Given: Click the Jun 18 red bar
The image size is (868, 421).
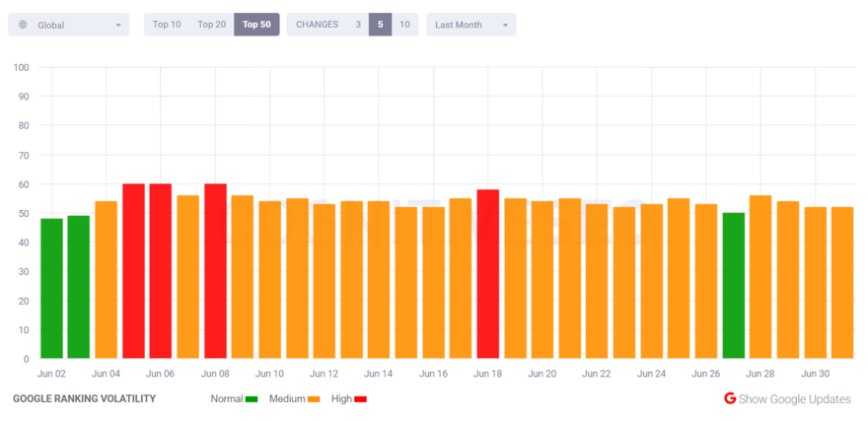Looking at the screenshot, I should coord(487,274).
